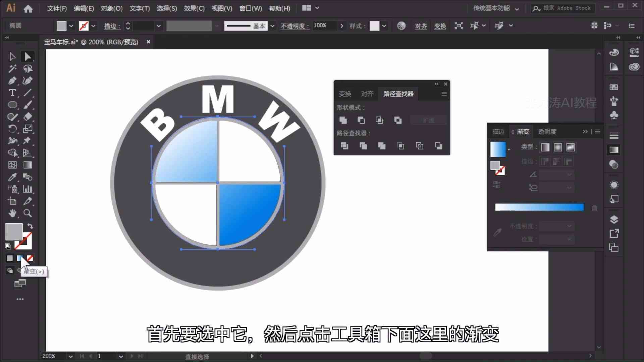Select the Scale tool
Image resolution: width=644 pixels, height=362 pixels.
28,129
